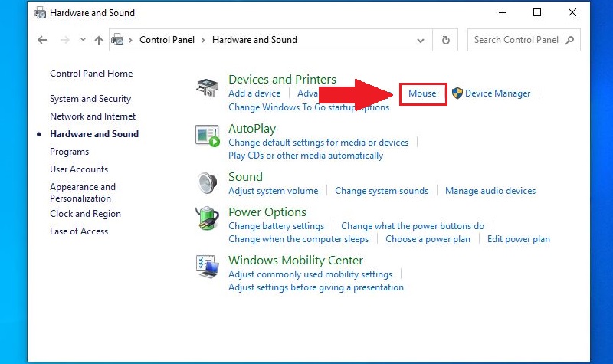
Task: Open recent locations dropdown arrow
Action: tap(83, 40)
